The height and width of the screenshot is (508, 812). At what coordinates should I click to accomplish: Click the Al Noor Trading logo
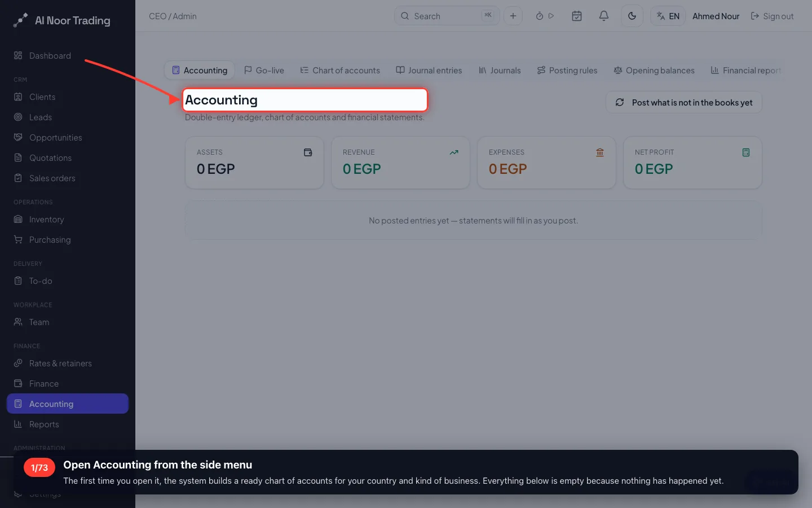tap(62, 20)
